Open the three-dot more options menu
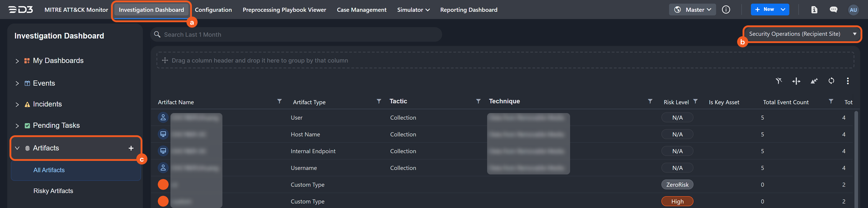868x208 pixels. [x=847, y=81]
